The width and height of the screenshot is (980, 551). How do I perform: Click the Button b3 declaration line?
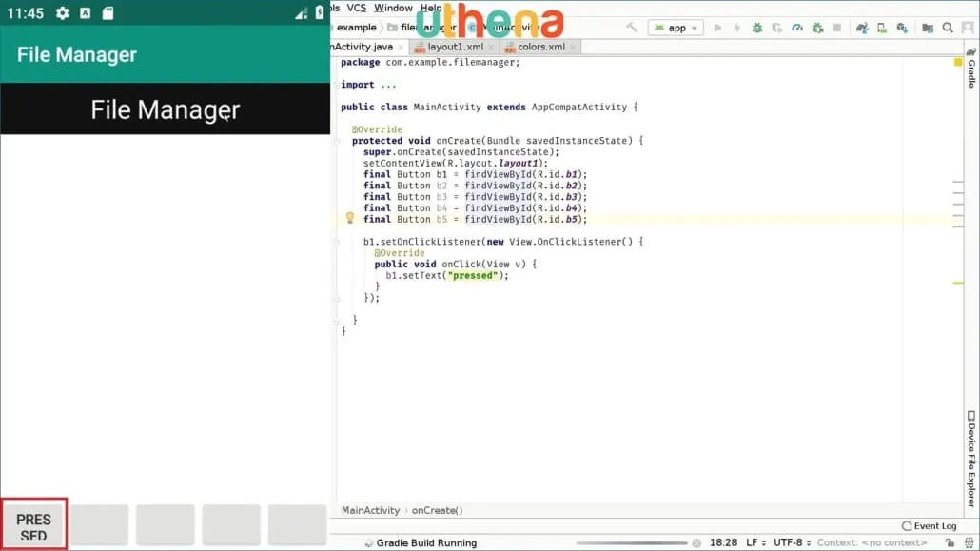[x=475, y=197]
